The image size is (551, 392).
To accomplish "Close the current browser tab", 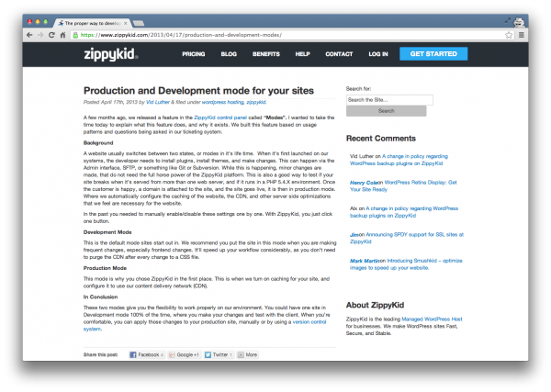I will [x=126, y=23].
